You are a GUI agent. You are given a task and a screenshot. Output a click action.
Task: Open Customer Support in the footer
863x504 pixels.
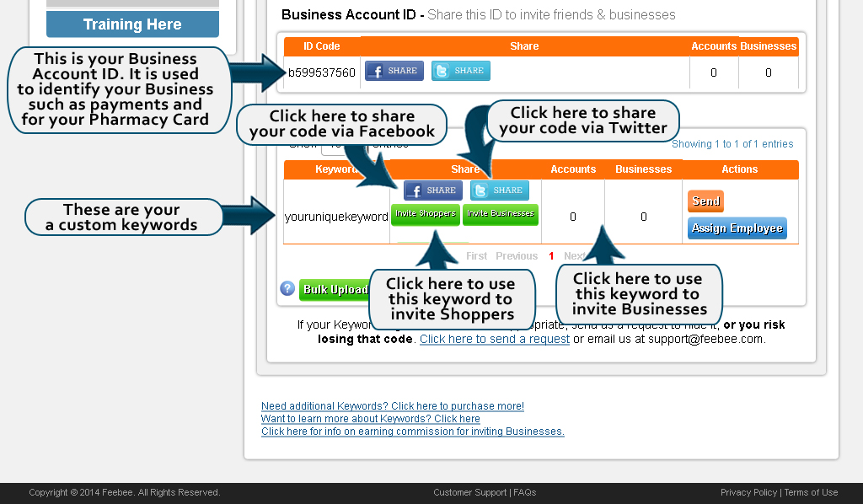[x=469, y=492]
